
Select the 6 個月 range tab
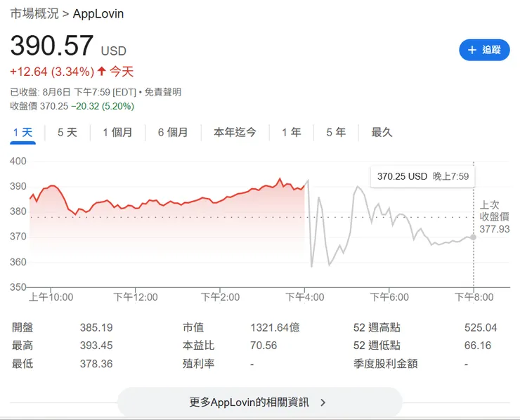point(173,133)
